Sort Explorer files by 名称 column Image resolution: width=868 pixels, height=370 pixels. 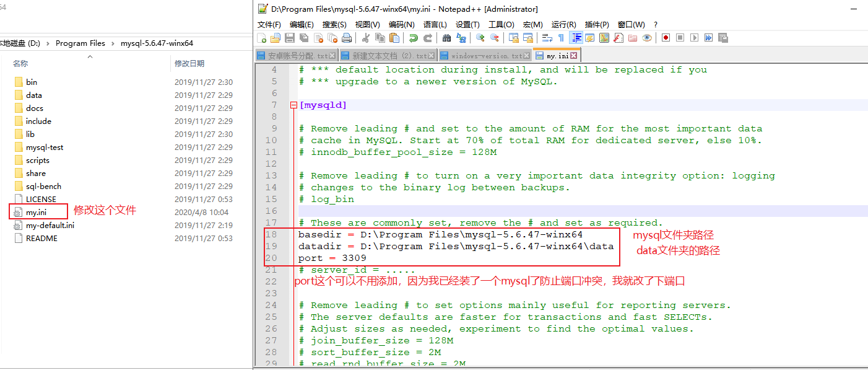point(20,63)
